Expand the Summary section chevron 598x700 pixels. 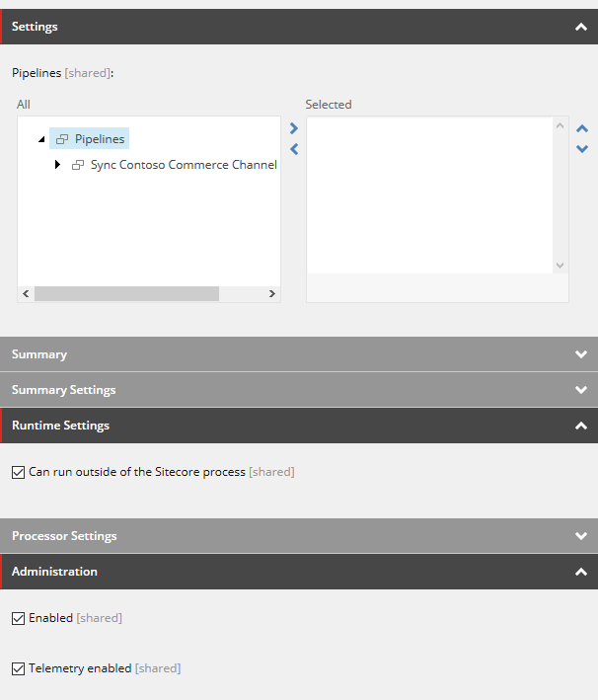click(581, 354)
